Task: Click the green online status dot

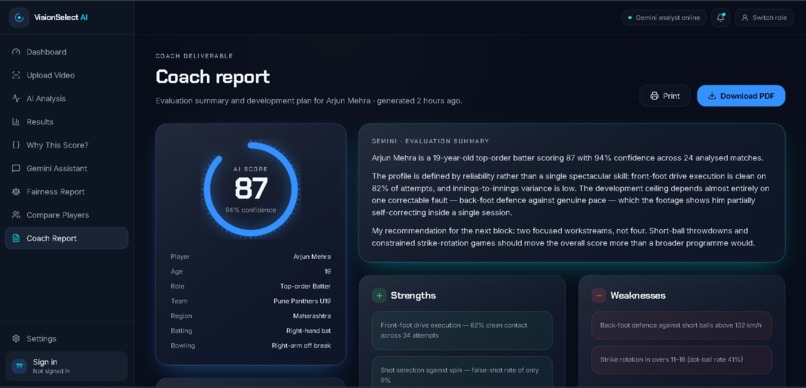Action: point(630,17)
